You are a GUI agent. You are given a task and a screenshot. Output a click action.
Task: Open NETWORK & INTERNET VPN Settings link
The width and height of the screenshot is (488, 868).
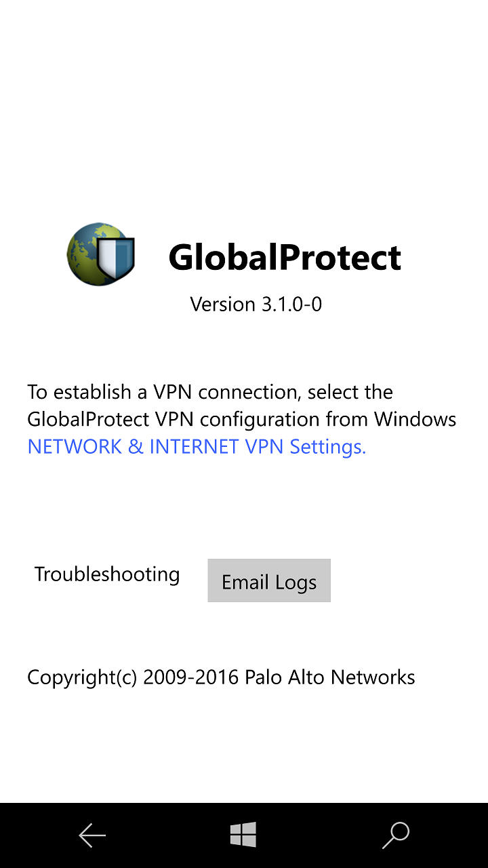(x=197, y=447)
